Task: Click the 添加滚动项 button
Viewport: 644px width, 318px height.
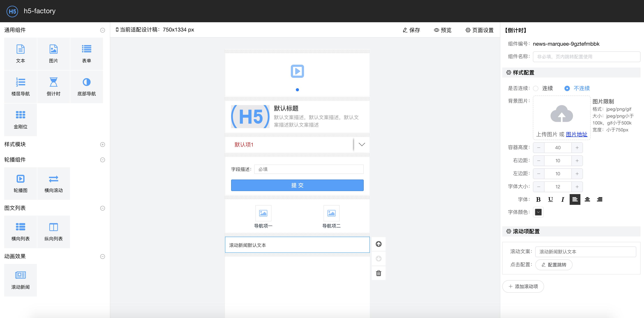Action: point(523,286)
